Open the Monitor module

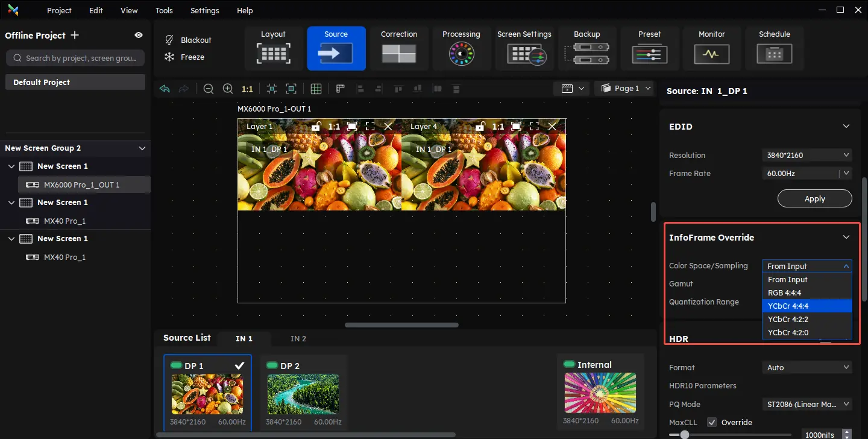(712, 48)
